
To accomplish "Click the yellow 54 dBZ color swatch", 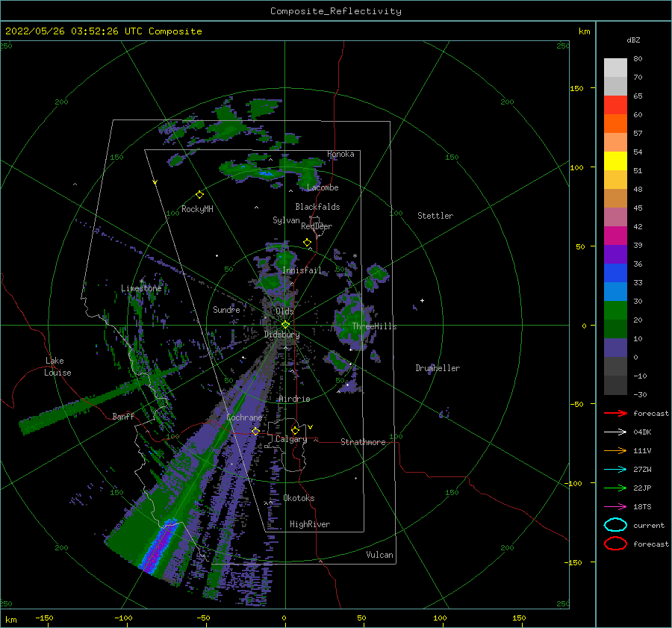I will (x=615, y=161).
